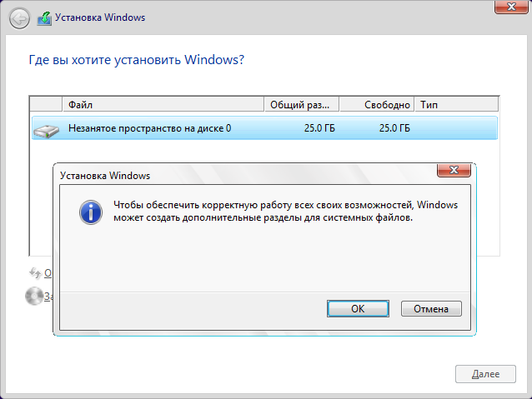Click the back arrow button

20,17
